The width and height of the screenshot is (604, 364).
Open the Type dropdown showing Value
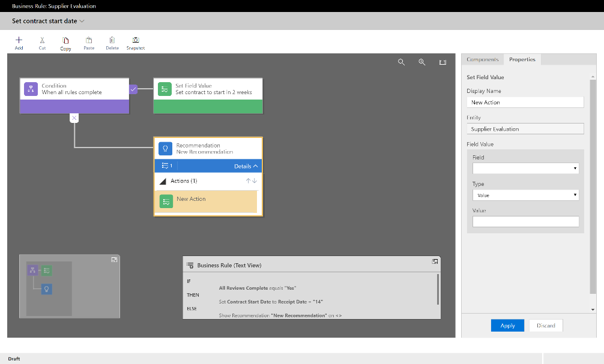pos(525,195)
